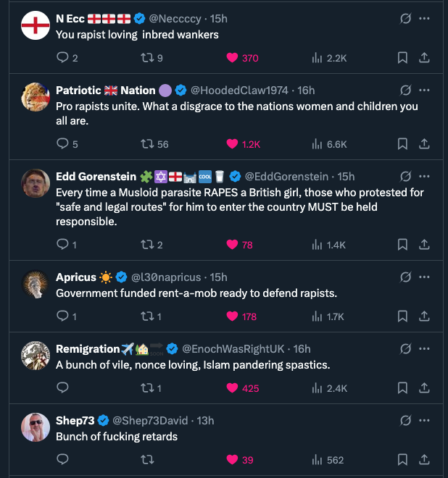The image size is (448, 478).
Task: Share N Ecc's post
Action: coord(425,58)
